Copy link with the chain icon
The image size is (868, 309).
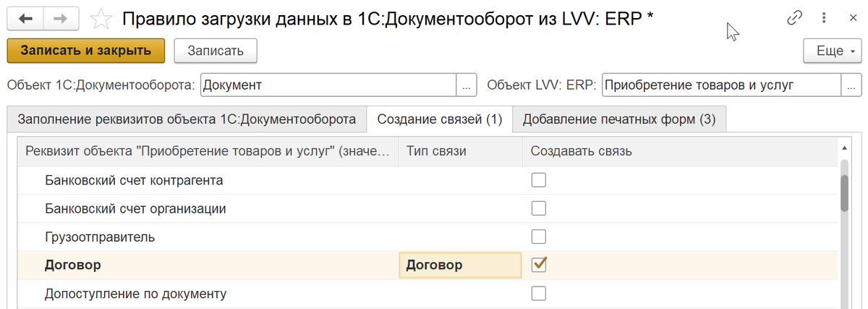(794, 18)
